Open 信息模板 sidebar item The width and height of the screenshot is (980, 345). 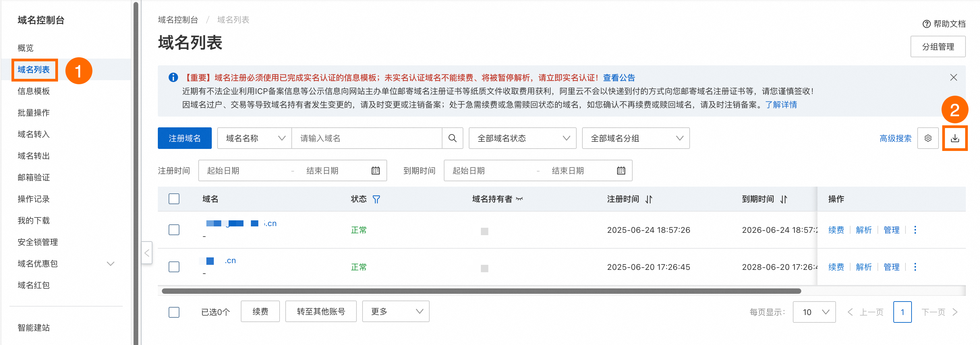click(x=33, y=91)
